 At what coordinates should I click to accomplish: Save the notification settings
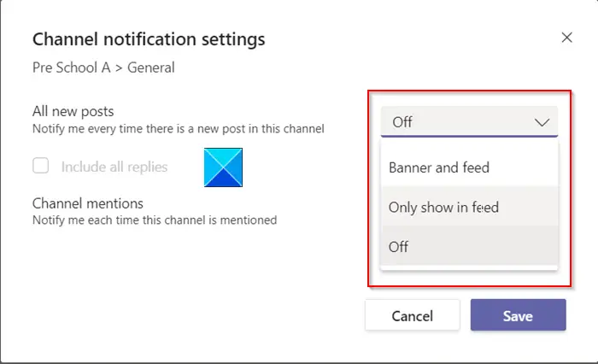coord(518,315)
